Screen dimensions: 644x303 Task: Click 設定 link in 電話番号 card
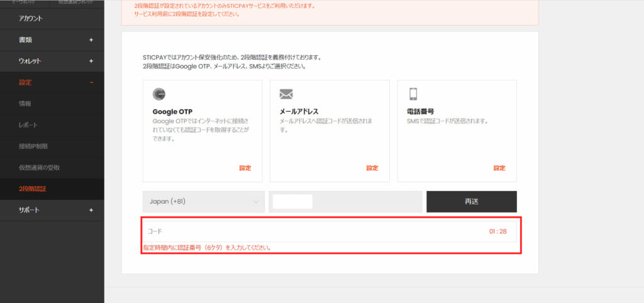click(499, 168)
